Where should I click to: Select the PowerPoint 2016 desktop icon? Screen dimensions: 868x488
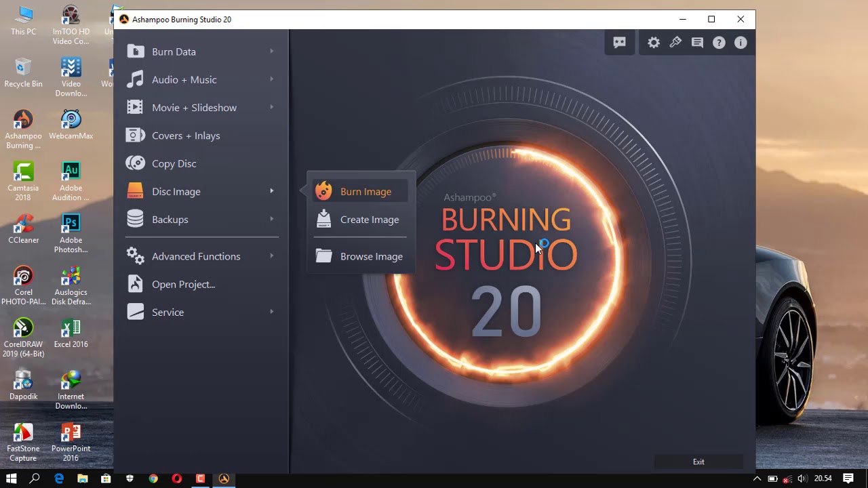[71, 442]
